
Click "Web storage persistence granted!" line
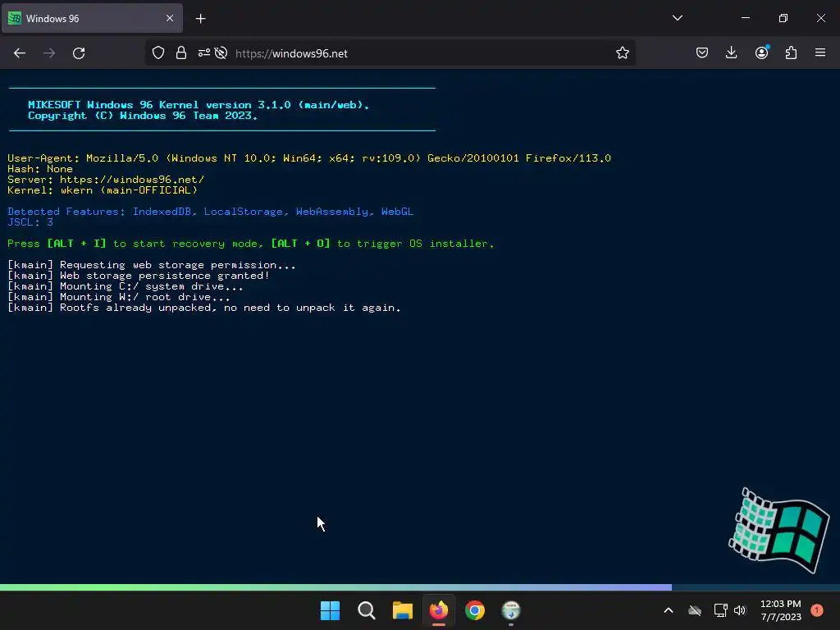click(x=138, y=276)
